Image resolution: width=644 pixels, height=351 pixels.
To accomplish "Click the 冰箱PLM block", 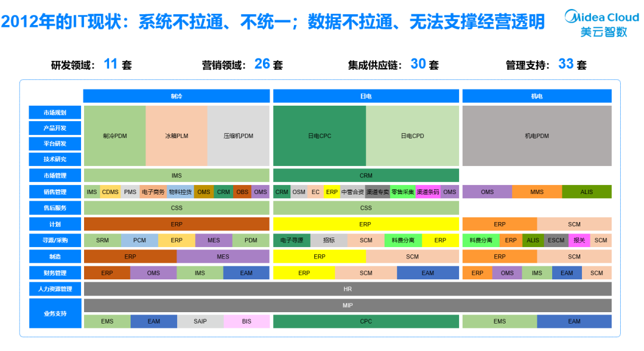I will (x=176, y=136).
